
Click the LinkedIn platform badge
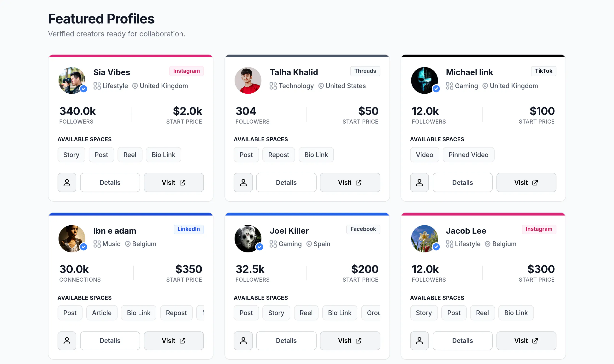point(189,229)
